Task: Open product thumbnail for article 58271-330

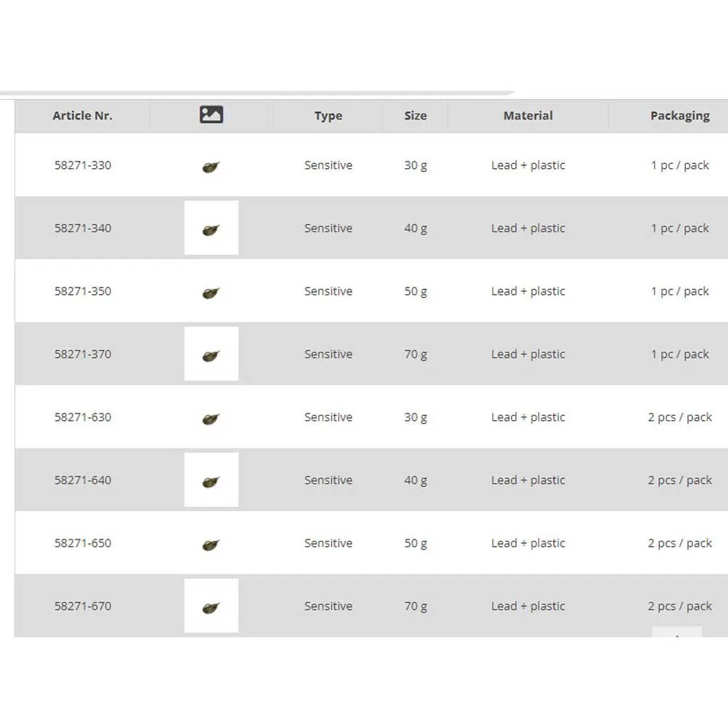Action: click(x=211, y=167)
